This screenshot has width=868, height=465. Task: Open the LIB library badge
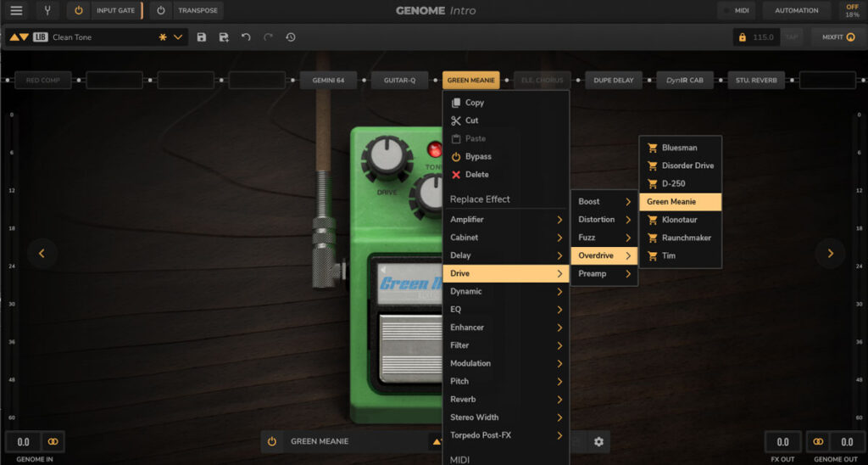[40, 37]
